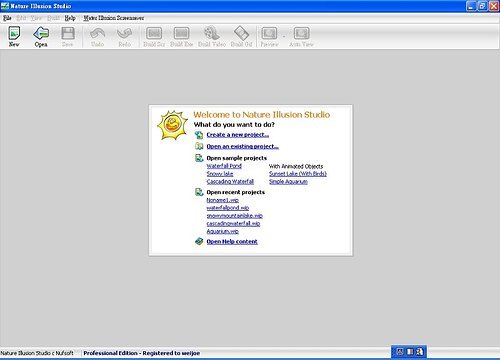This screenshot has height=360, width=500.
Task: Open recent project cascadingwaterfall.wip
Action: (x=233, y=223)
